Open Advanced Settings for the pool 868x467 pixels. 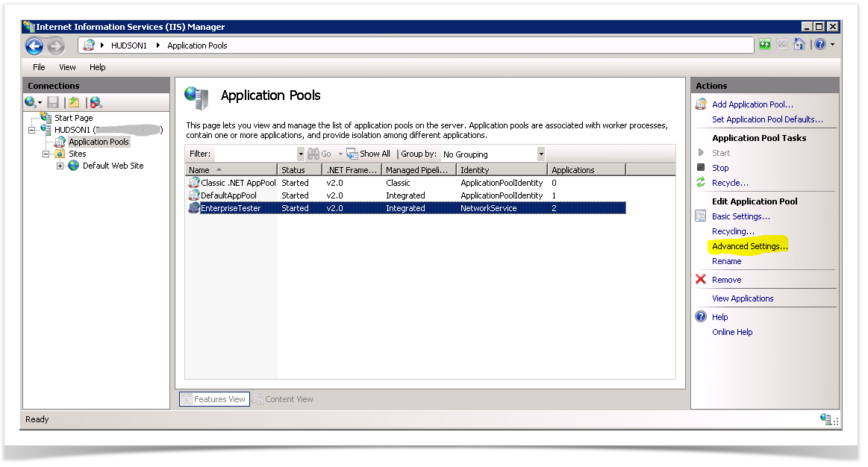click(749, 246)
